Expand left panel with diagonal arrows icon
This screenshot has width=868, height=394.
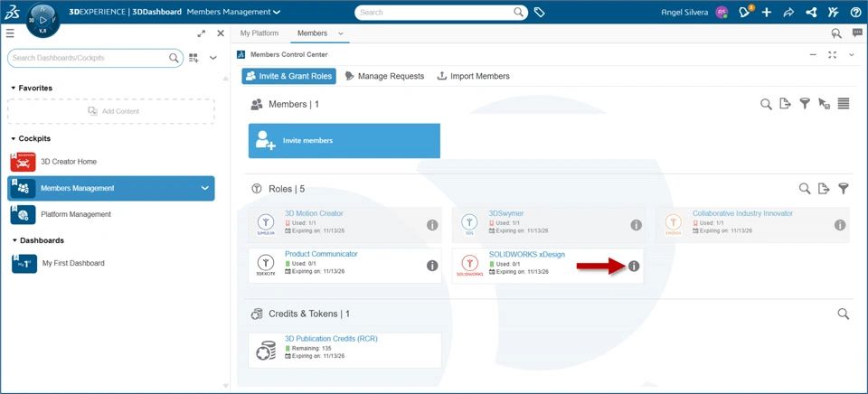click(201, 33)
